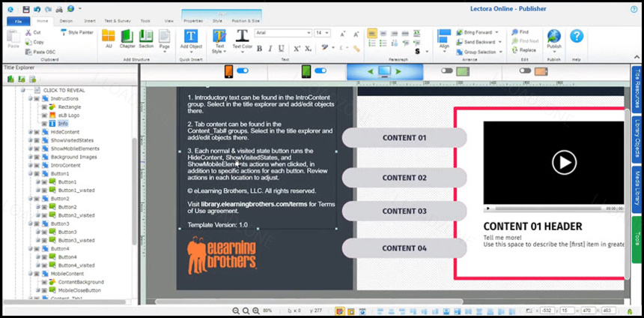The image size is (644, 318).
Task: Enable the orange tablet view switch
Action: [x=525, y=70]
